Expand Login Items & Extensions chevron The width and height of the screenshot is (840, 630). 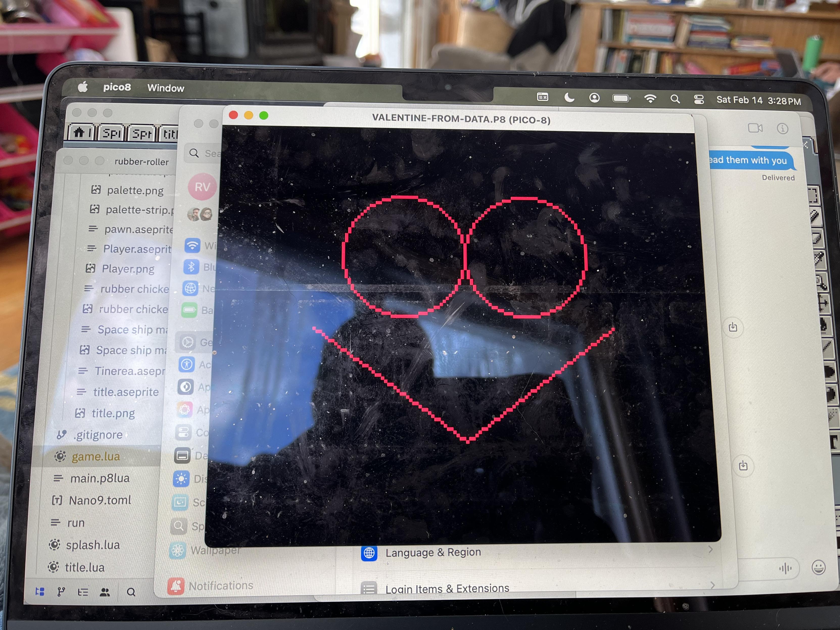point(712,585)
